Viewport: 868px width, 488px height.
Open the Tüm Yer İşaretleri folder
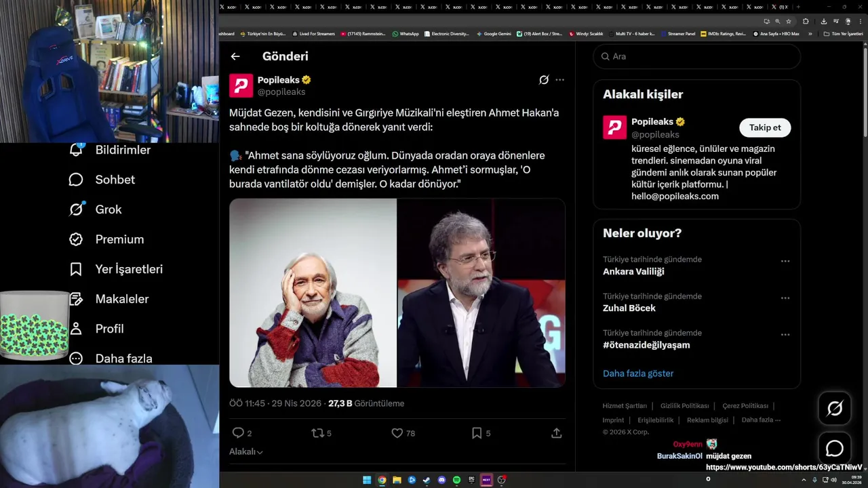(x=843, y=34)
